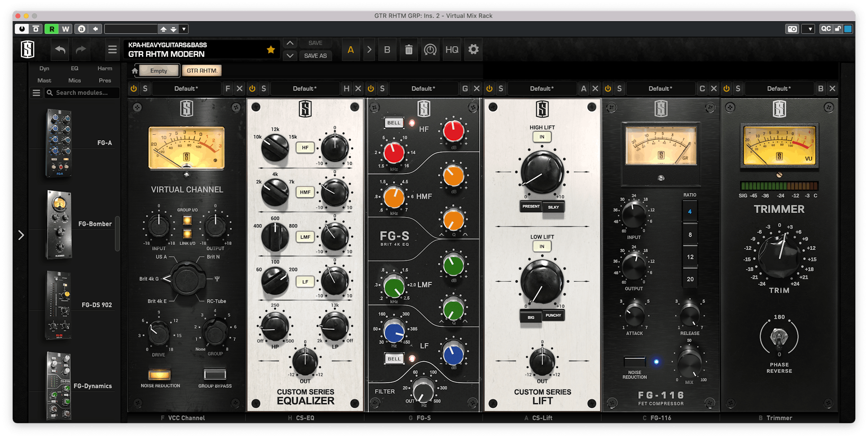The width and height of the screenshot is (868, 438).
Task: Engage the HF BELL switch on FG-S
Action: 393,122
